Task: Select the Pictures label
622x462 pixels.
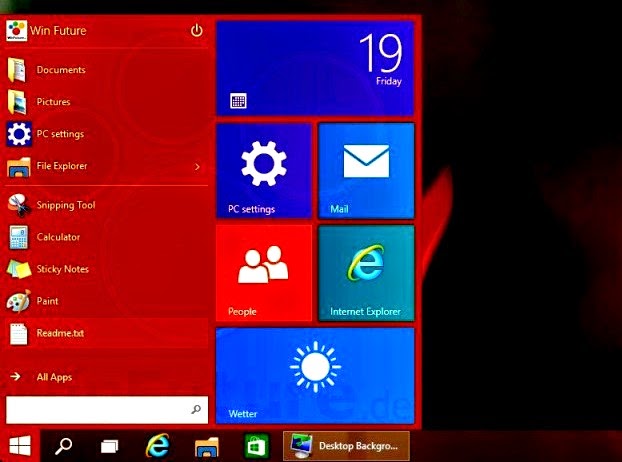Action: [x=54, y=102]
